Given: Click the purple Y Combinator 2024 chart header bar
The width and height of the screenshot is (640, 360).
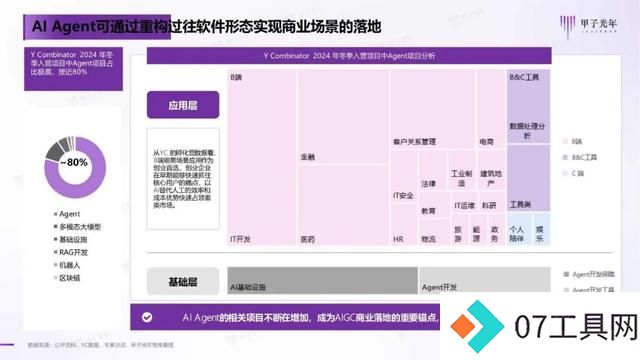Looking at the screenshot, I should (349, 56).
